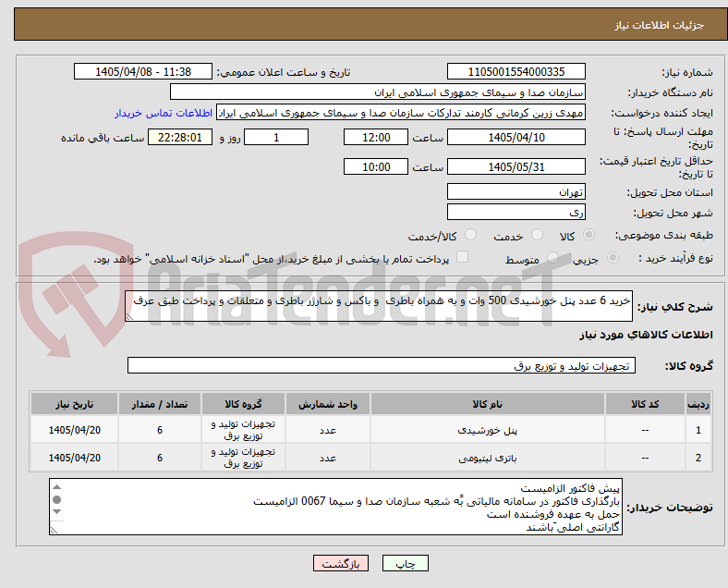Click the نام کالا column header
The width and height of the screenshot is (728, 588).
(x=488, y=404)
